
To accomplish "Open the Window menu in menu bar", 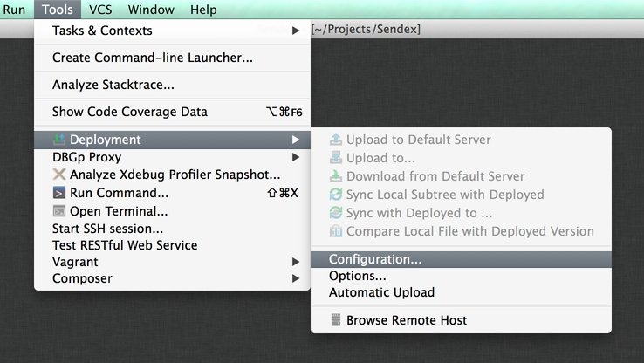I will [151, 10].
